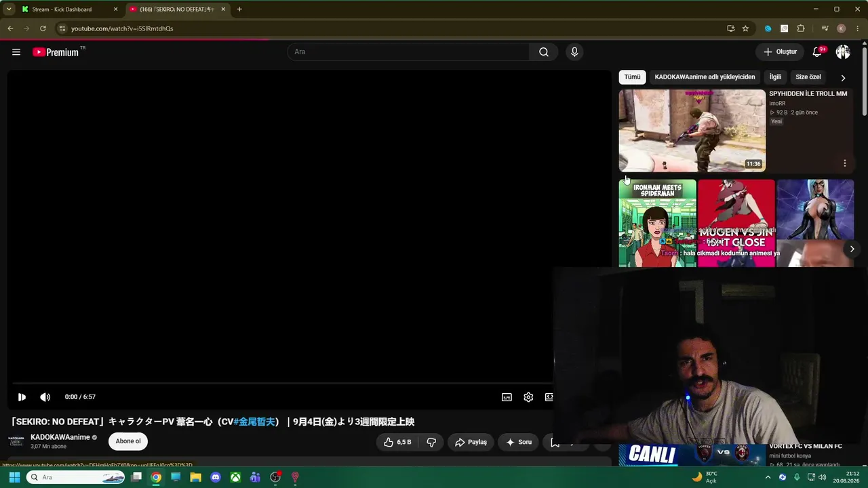Image resolution: width=868 pixels, height=488 pixels.
Task: Select the Tümü filter chip
Action: coord(632,77)
